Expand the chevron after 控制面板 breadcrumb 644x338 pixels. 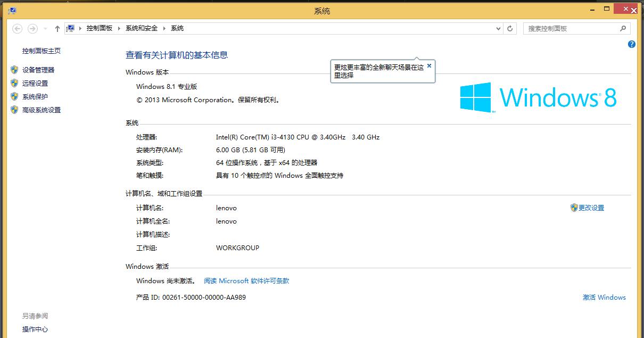(119, 28)
